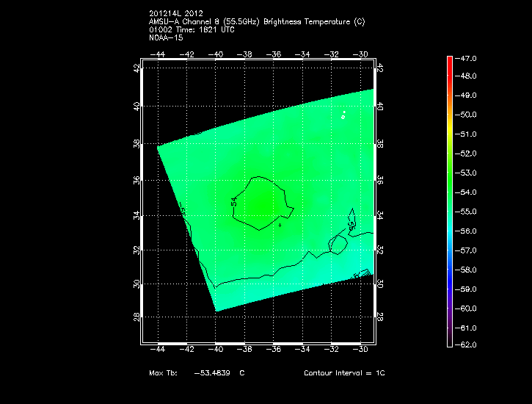
Task: Click the '54' contour line label
Action: (233, 201)
